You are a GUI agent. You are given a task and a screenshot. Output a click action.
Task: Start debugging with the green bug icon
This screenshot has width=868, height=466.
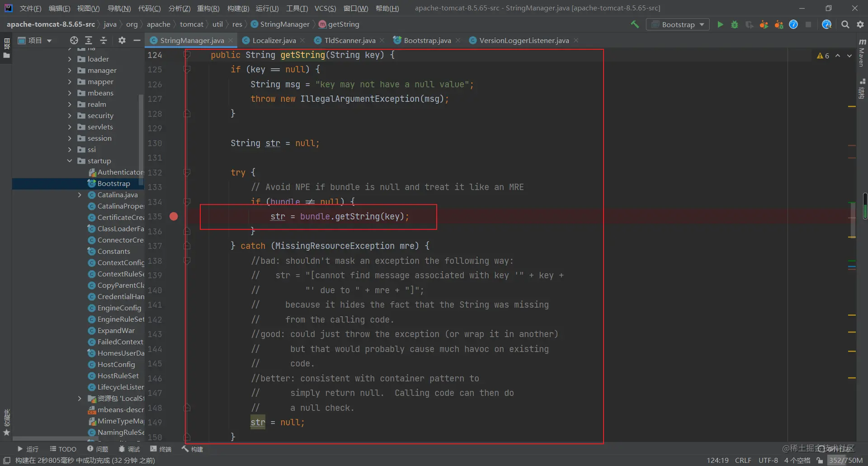point(735,24)
